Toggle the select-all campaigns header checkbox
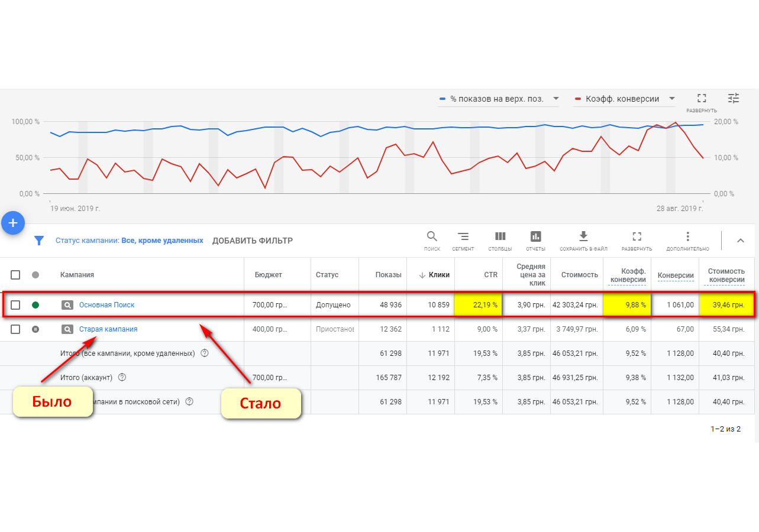 coord(15,275)
